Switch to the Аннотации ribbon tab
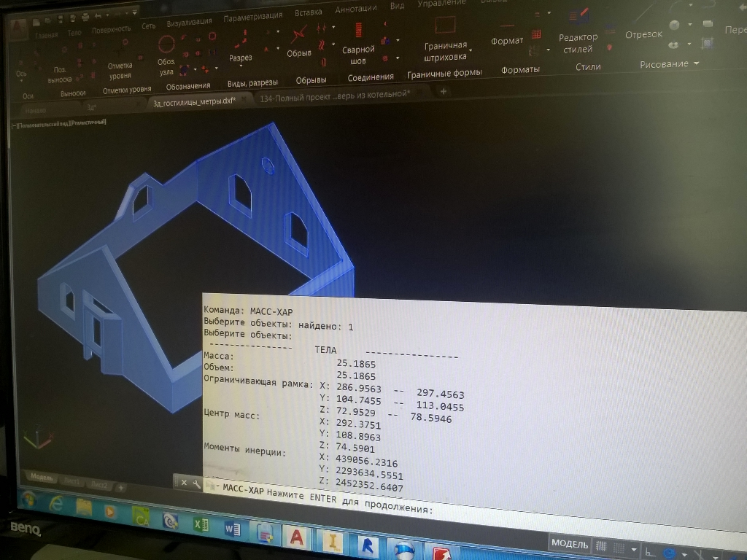Image resolution: width=747 pixels, height=560 pixels. coord(355,9)
